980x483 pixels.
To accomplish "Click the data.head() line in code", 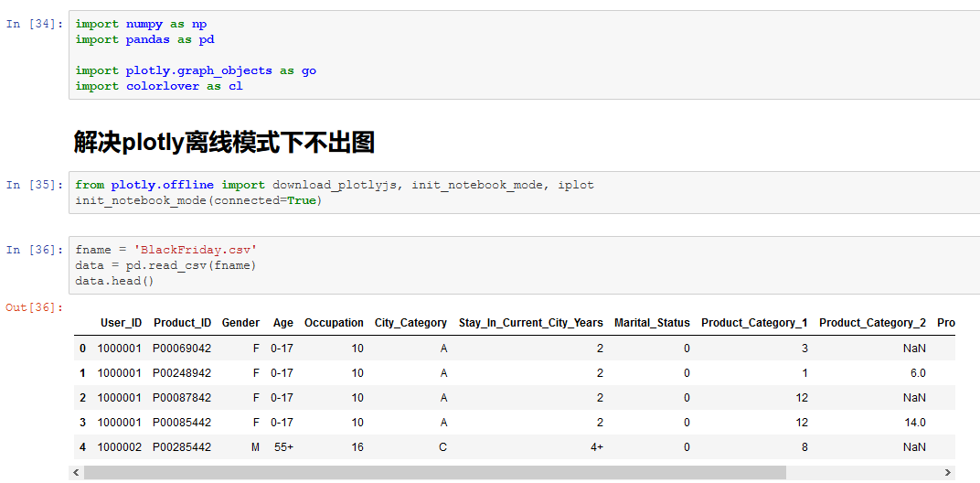I will [114, 281].
